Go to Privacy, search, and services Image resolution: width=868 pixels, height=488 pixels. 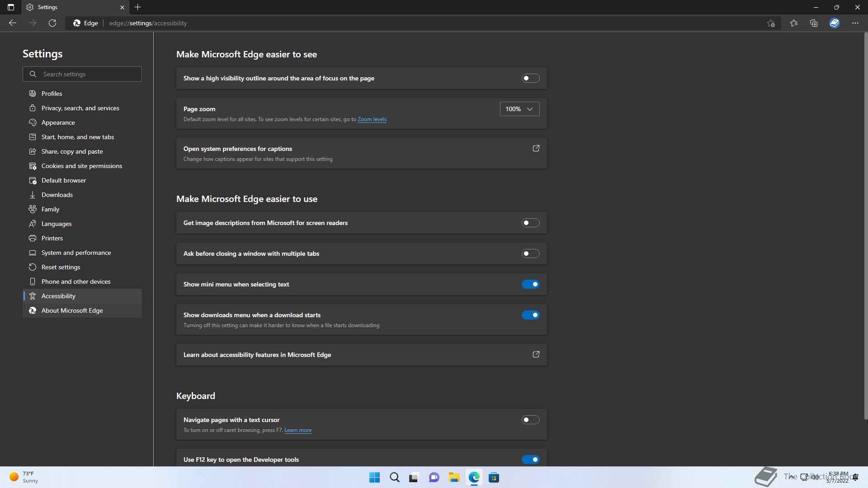[x=82, y=108]
